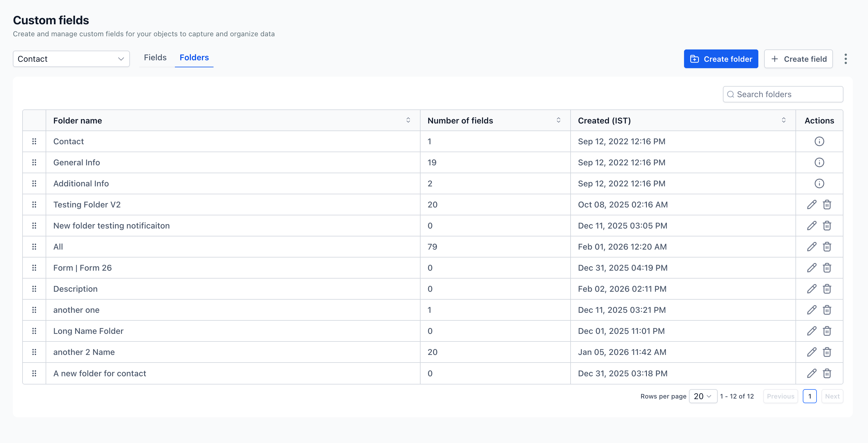Click pencil icon for Form | Form 26
The height and width of the screenshot is (443, 868).
click(x=811, y=268)
